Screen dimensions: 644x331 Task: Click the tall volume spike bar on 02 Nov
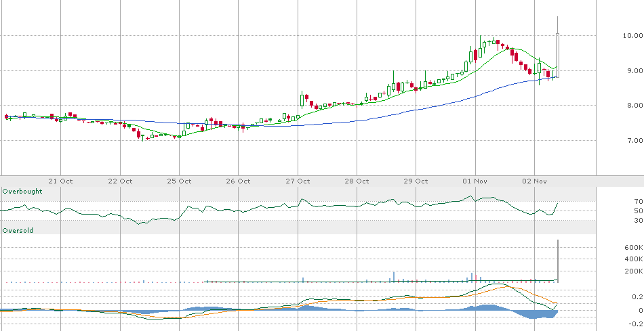tap(558, 261)
